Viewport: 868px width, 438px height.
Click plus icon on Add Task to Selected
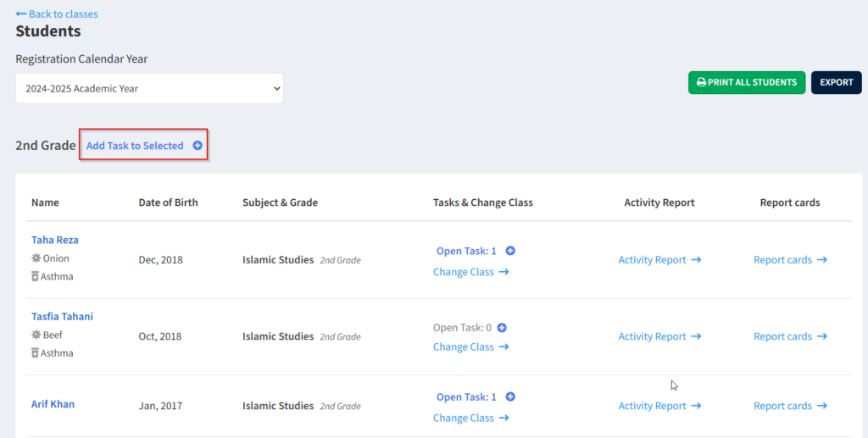pyautogui.click(x=198, y=146)
